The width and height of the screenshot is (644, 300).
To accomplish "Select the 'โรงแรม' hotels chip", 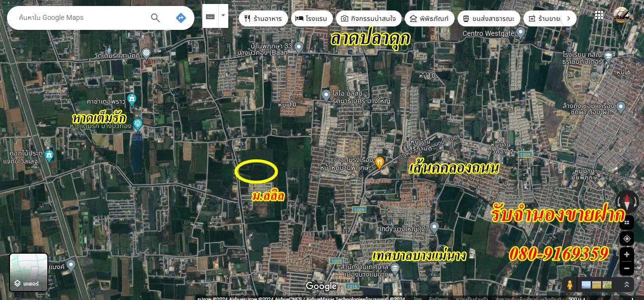I will 312,19.
